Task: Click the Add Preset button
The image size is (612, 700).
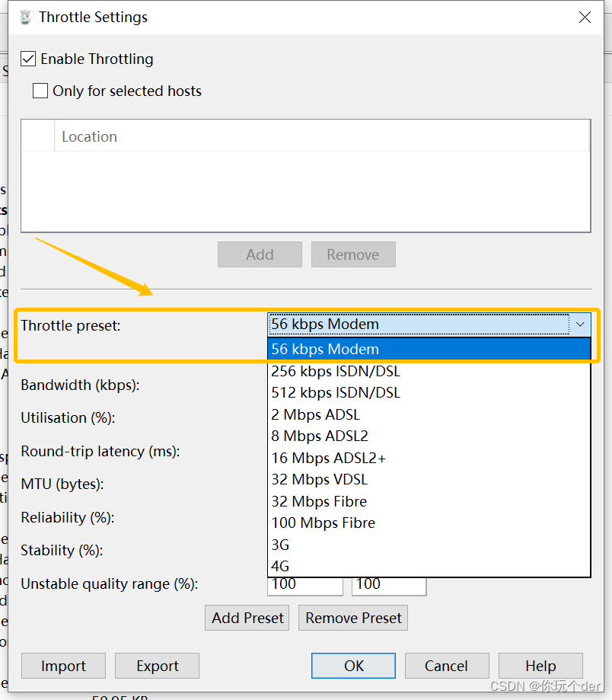Action: pos(247,618)
